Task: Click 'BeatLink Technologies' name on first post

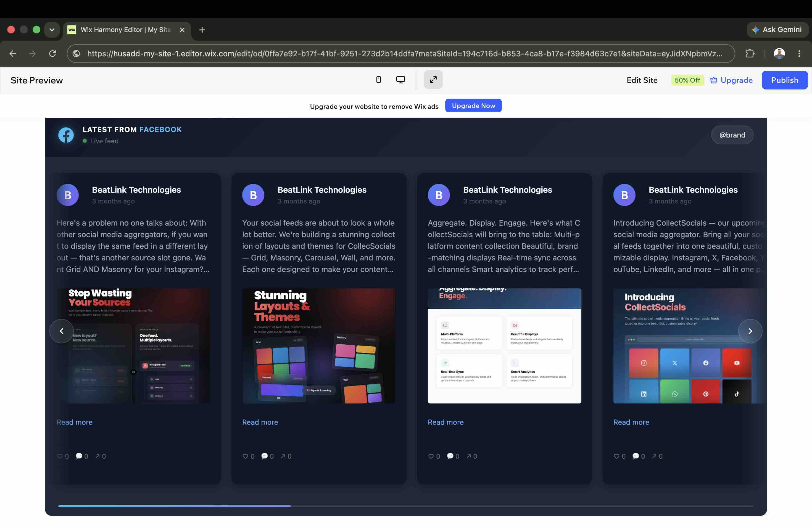Action: pos(136,190)
